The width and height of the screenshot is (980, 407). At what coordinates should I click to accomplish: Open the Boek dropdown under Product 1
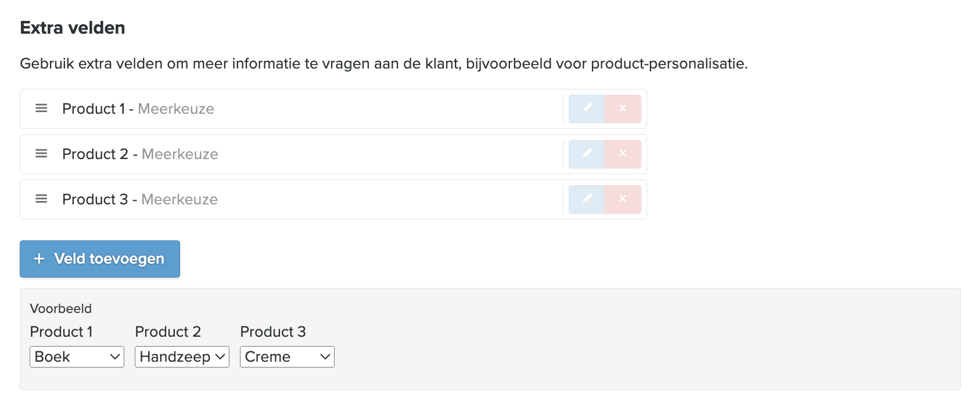coord(77,357)
